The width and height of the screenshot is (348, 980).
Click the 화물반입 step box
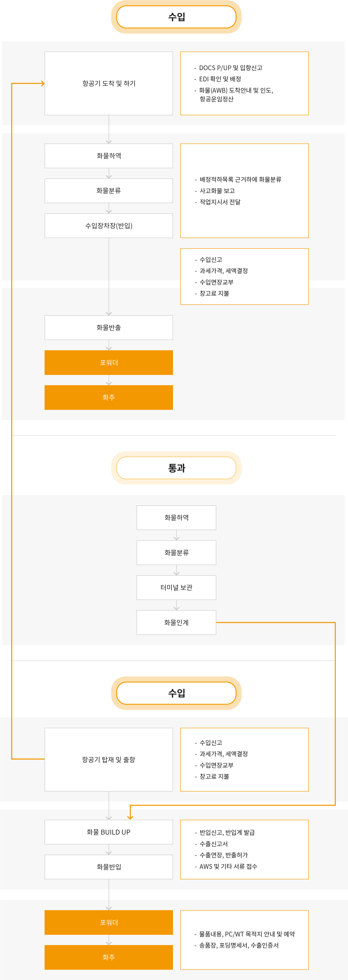(x=109, y=867)
